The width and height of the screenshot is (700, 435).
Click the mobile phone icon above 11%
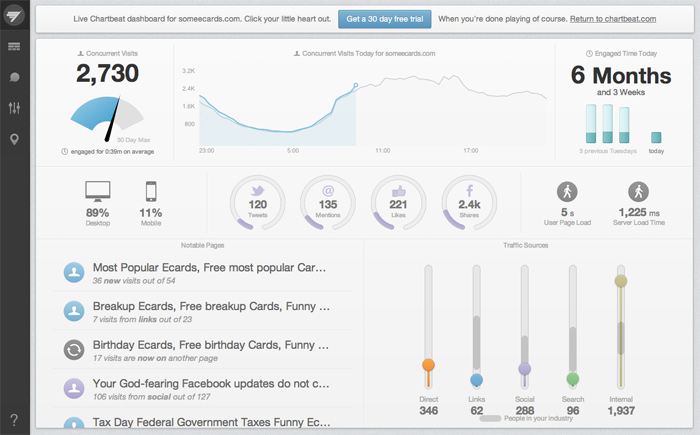[x=151, y=191]
